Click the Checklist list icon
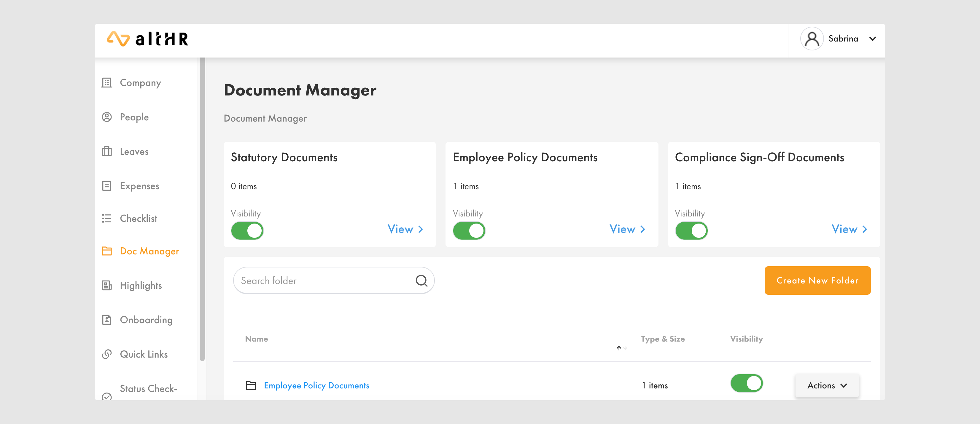Viewport: 980px width, 424px height. (x=107, y=218)
